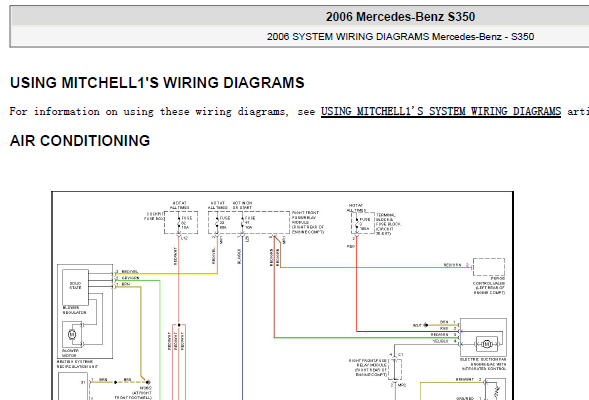Click the SOLID STATE box in the diagram
Viewport: 589px width, 400px height.
(75, 287)
